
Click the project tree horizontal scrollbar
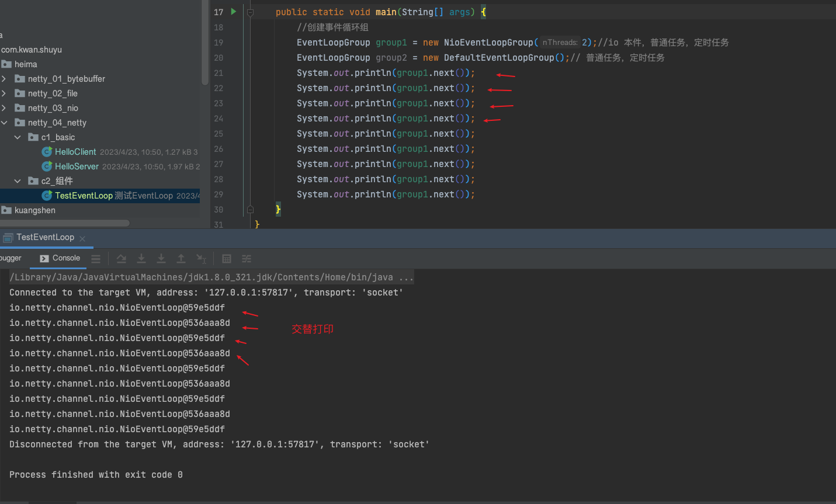[64, 223]
